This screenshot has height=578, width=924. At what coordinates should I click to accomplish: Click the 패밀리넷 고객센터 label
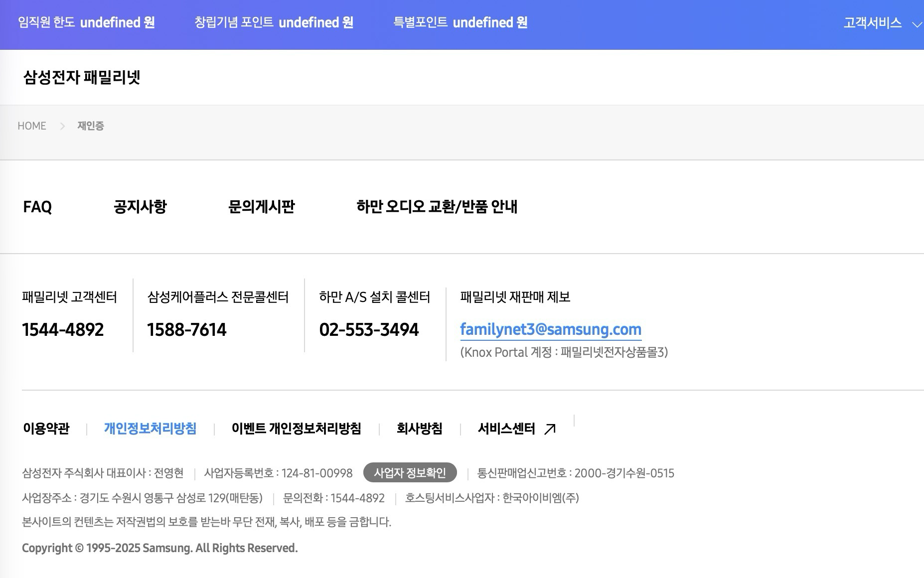pos(70,297)
